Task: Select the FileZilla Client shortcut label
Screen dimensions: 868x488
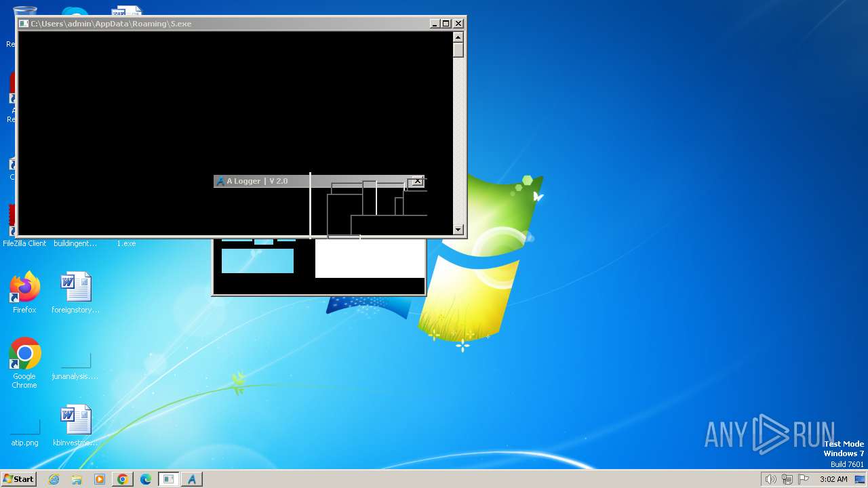Action: click(24, 243)
